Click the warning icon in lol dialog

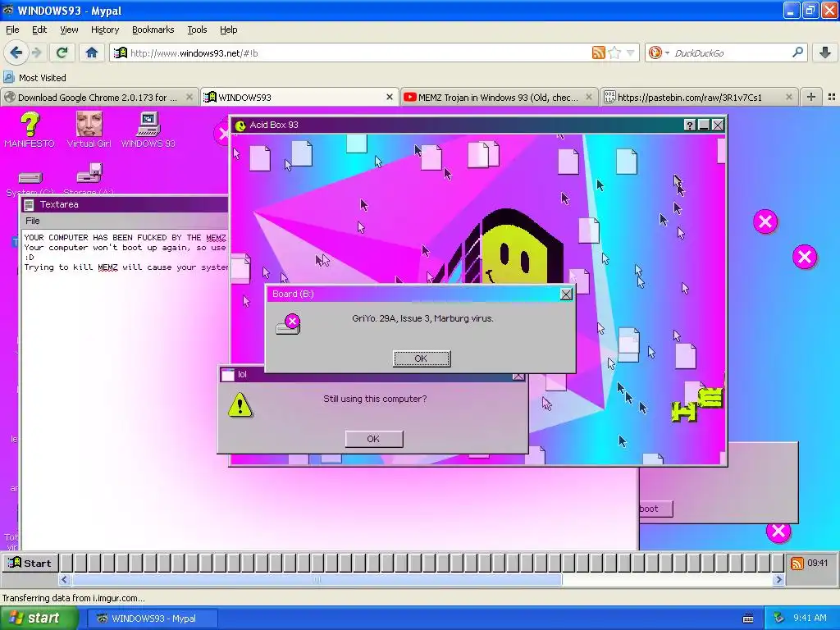tap(240, 405)
